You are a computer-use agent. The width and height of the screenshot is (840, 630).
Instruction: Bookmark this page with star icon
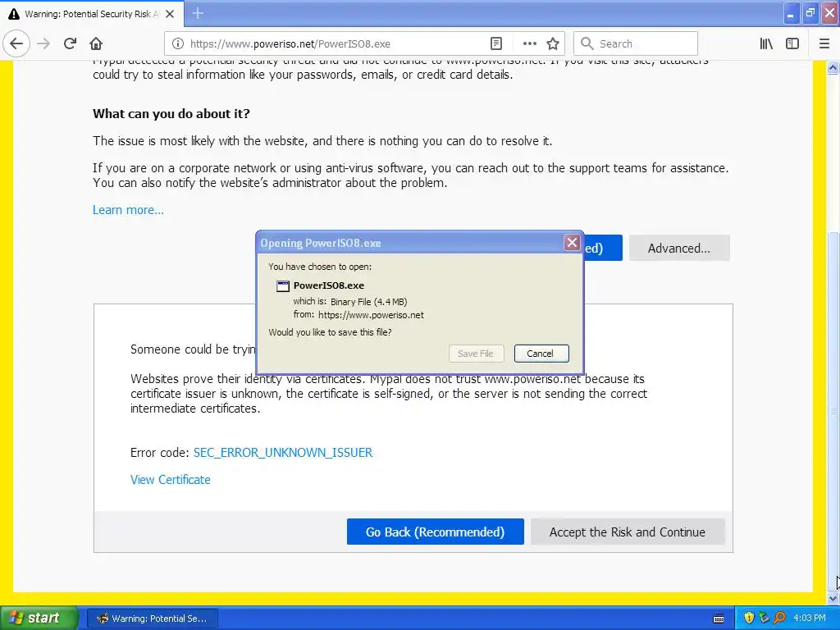click(x=553, y=43)
